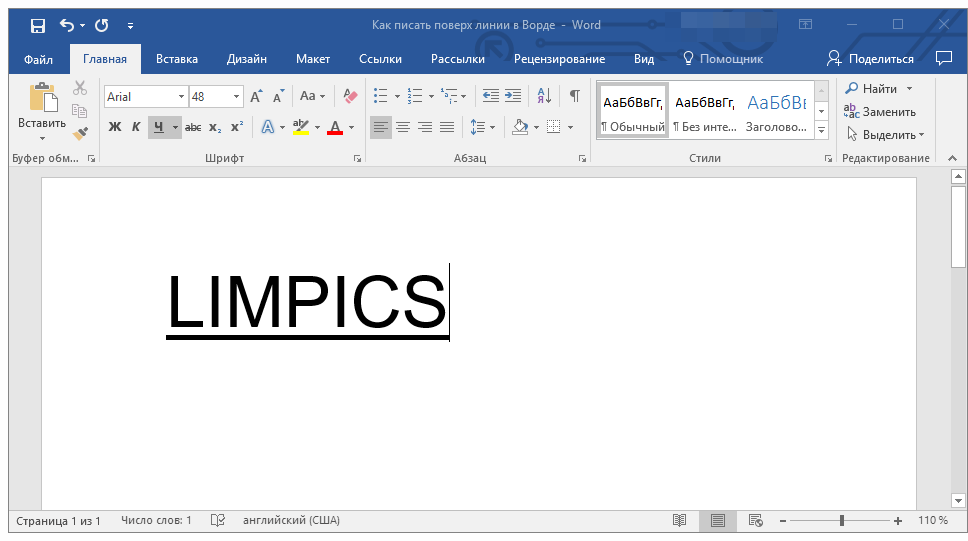
Task: Open the font size 48 dropdown
Action: (236, 97)
